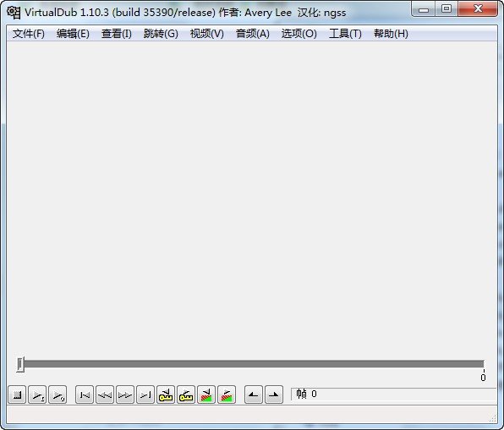
Task: Play the output video preview
Action: 58,395
